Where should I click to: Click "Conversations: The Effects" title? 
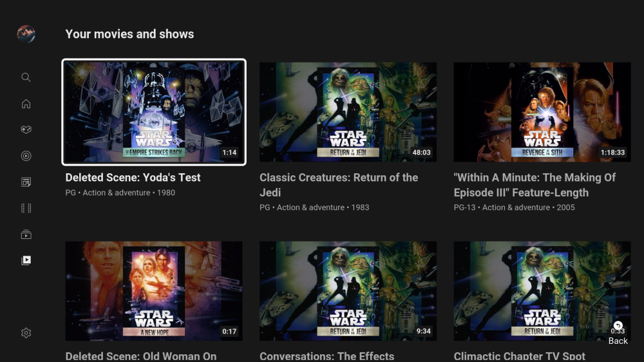[327, 356]
